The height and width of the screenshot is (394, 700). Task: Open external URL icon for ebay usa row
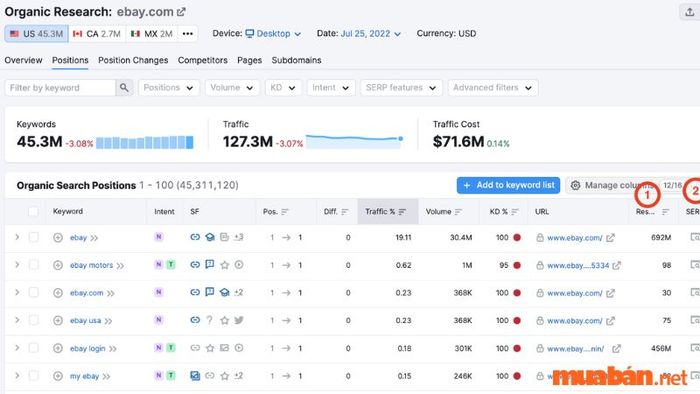coord(610,320)
